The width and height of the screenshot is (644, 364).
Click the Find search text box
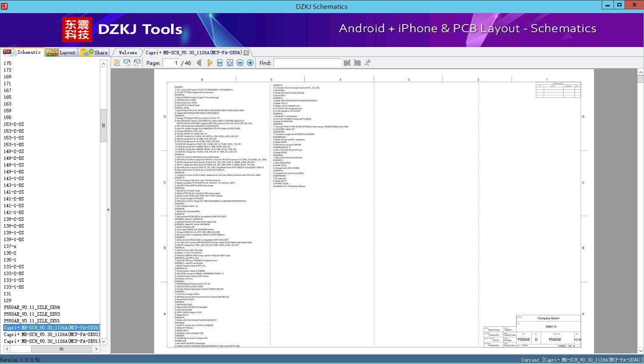(x=307, y=63)
